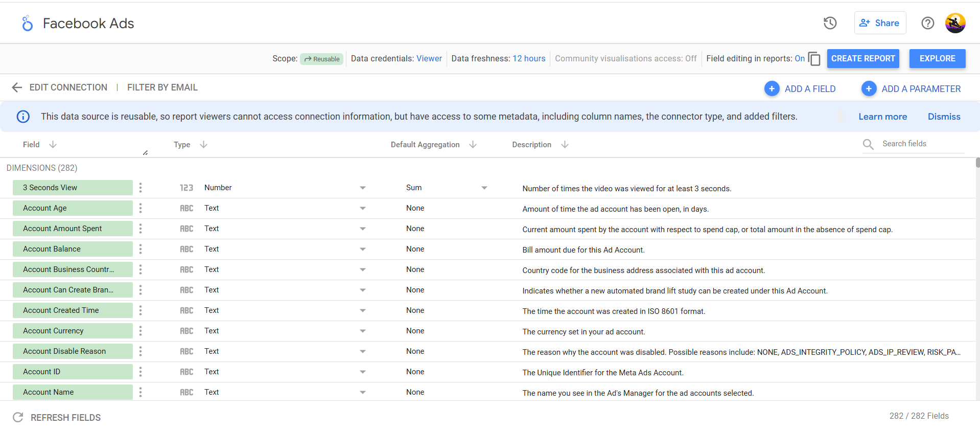Click the Account Currency description text
The height and width of the screenshot is (430, 980).
tap(584, 332)
